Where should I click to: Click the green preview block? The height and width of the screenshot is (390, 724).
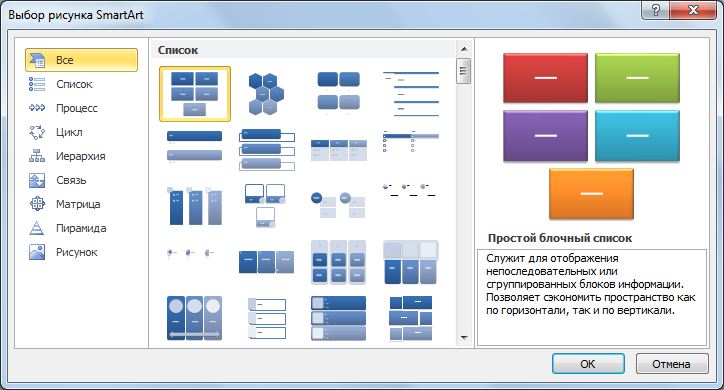[637, 78]
